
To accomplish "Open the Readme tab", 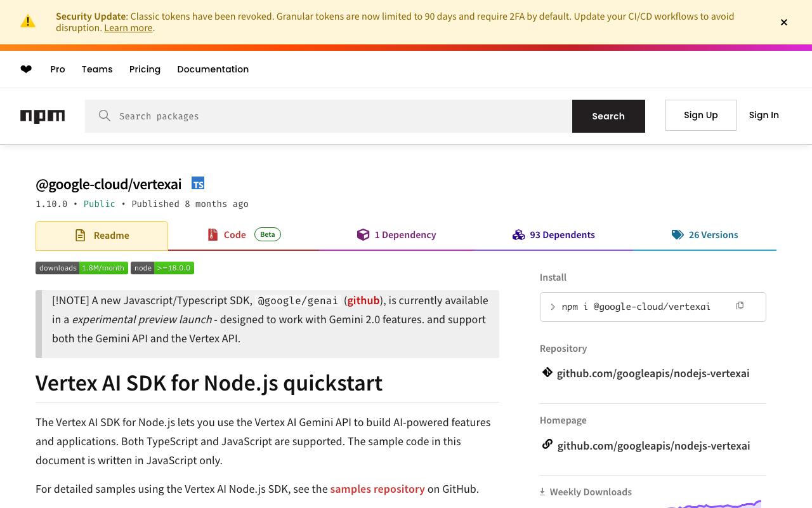I will pos(102,236).
